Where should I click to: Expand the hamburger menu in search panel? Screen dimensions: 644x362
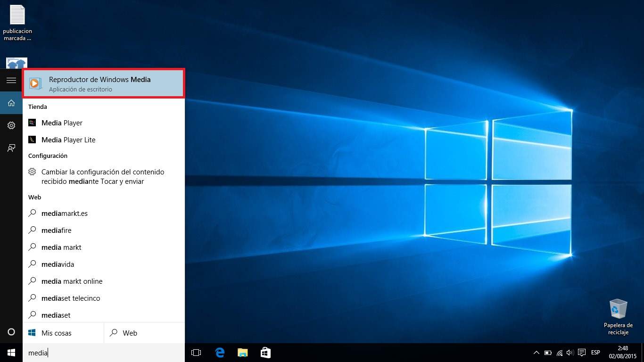[x=11, y=81]
